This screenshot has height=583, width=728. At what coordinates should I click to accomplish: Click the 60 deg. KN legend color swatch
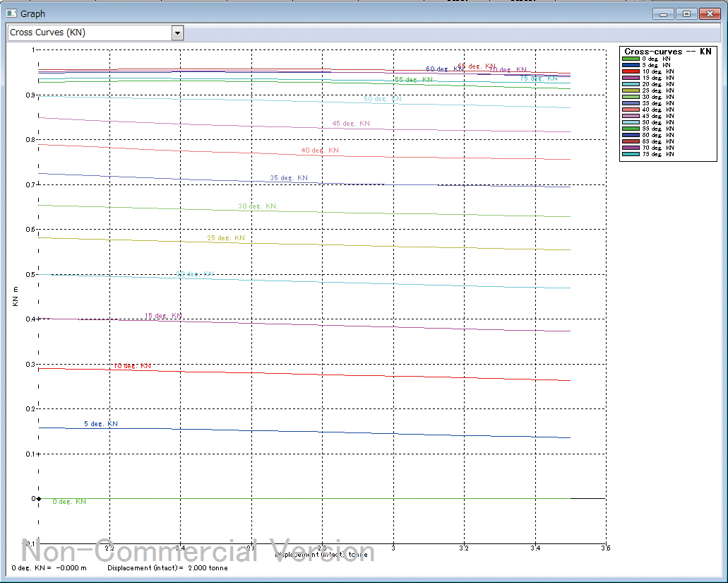631,135
